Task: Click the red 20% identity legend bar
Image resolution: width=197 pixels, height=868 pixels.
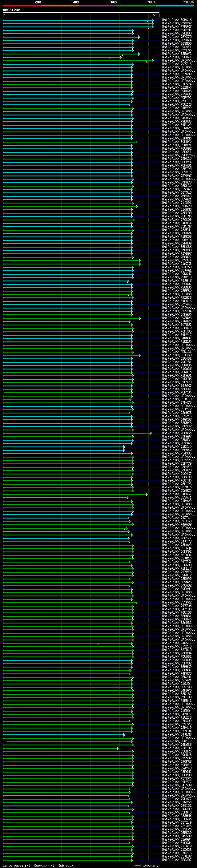Action: 22,6
